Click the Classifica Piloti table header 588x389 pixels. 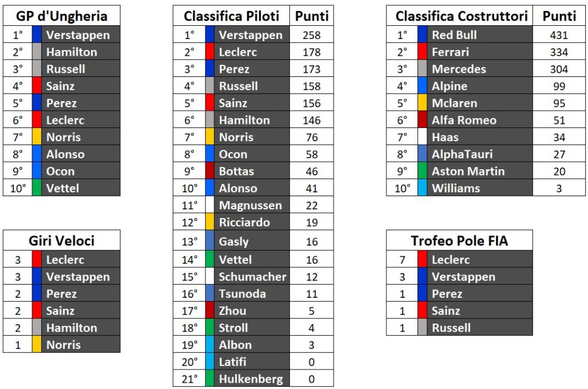(231, 16)
